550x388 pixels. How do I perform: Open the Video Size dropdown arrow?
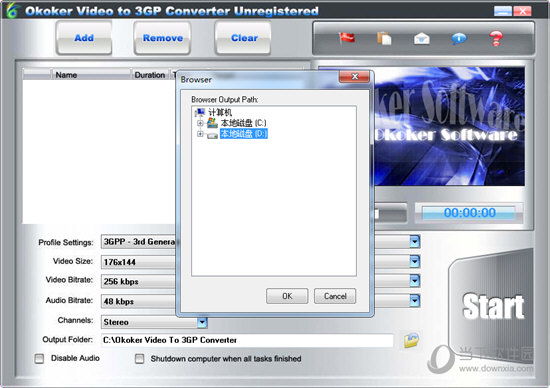(415, 261)
